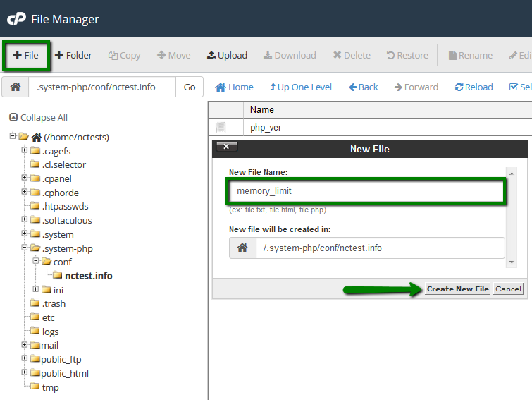Go to Home in navigation bar
This screenshot has width=532, height=400.
pyautogui.click(x=234, y=87)
